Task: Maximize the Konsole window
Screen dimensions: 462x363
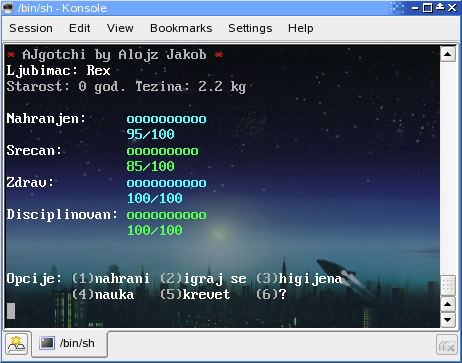Action: (x=428, y=8)
